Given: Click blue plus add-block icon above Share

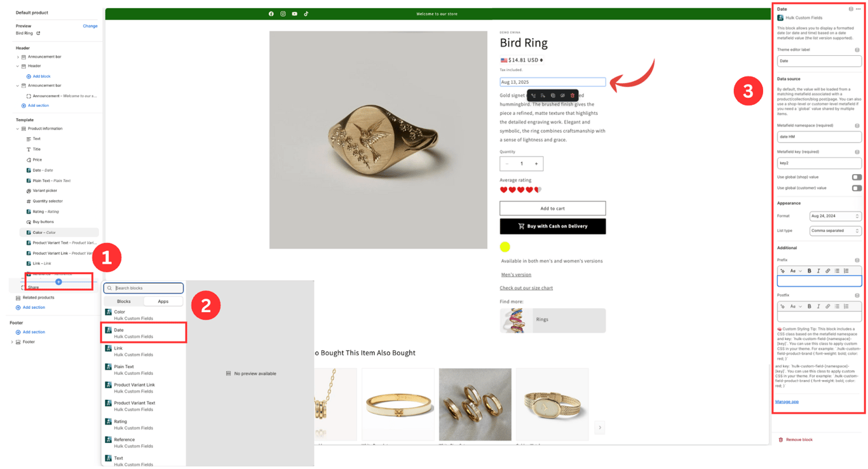Looking at the screenshot, I should pyautogui.click(x=58, y=282).
